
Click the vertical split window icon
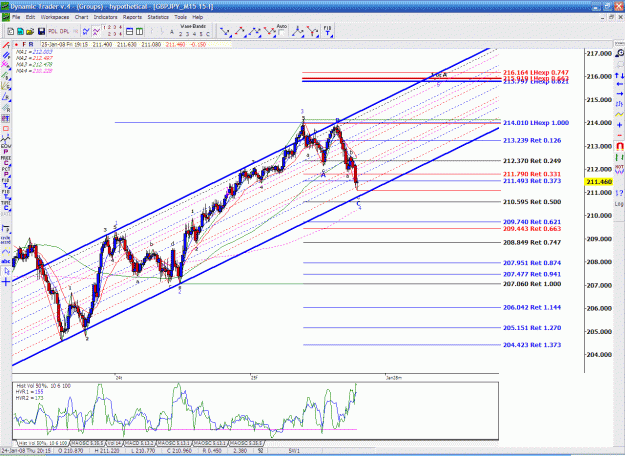[x=140, y=31]
